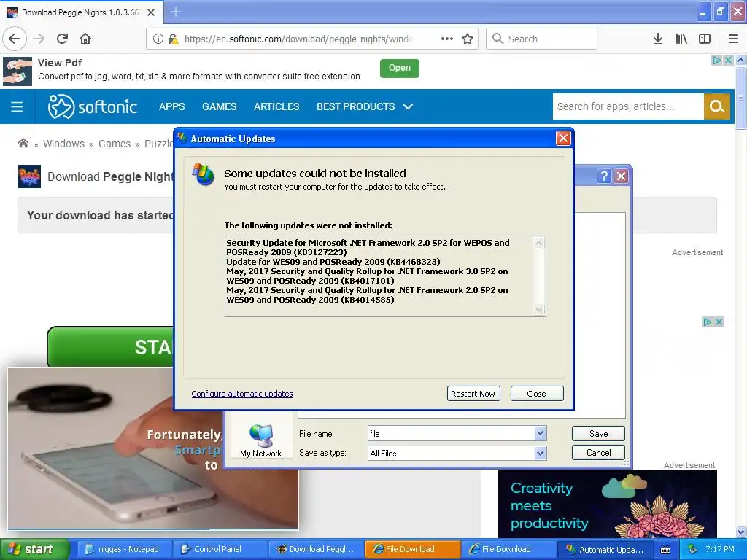Open Softonic hamburger side menu
This screenshot has height=560, width=747.
(x=17, y=106)
